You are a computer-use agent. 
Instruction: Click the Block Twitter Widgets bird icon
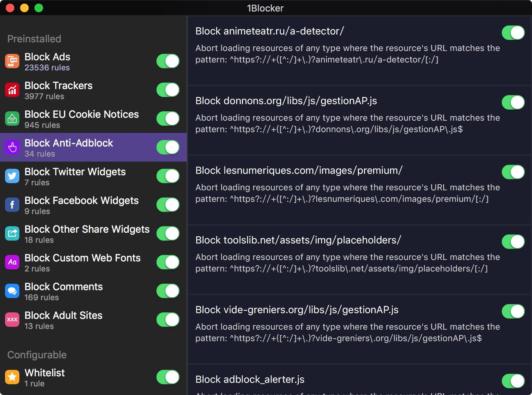(x=12, y=176)
